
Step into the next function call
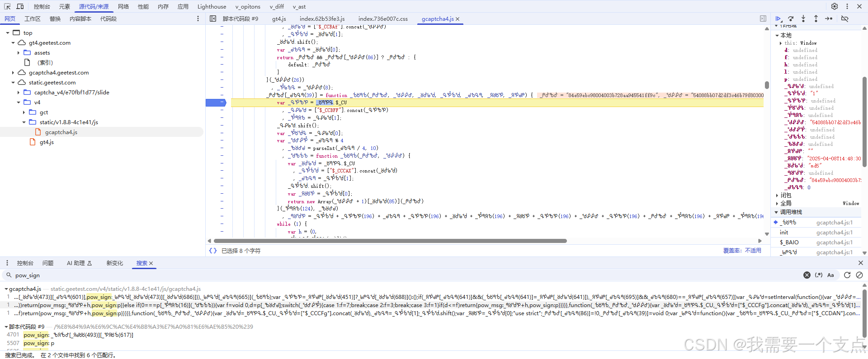tap(803, 19)
